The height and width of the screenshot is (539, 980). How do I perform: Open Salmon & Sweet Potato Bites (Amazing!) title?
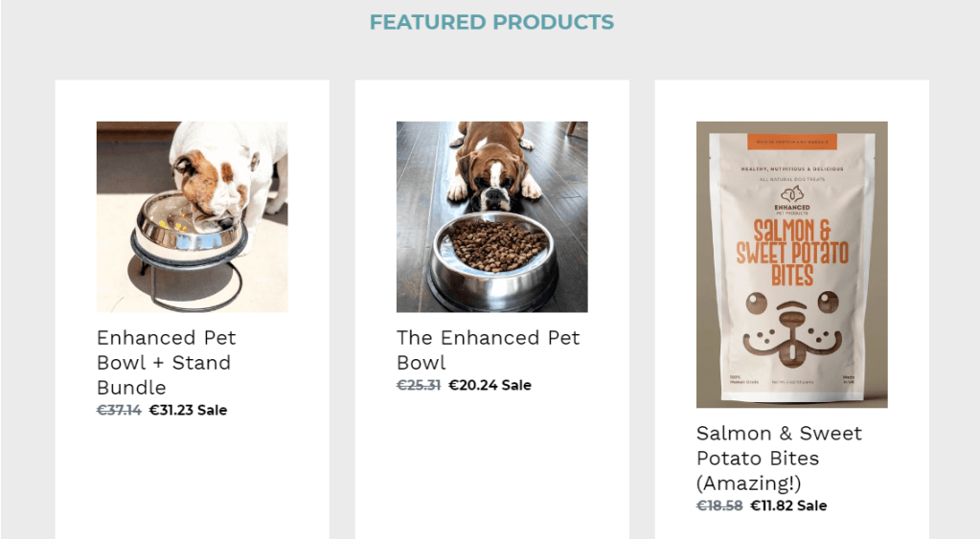[x=779, y=458]
